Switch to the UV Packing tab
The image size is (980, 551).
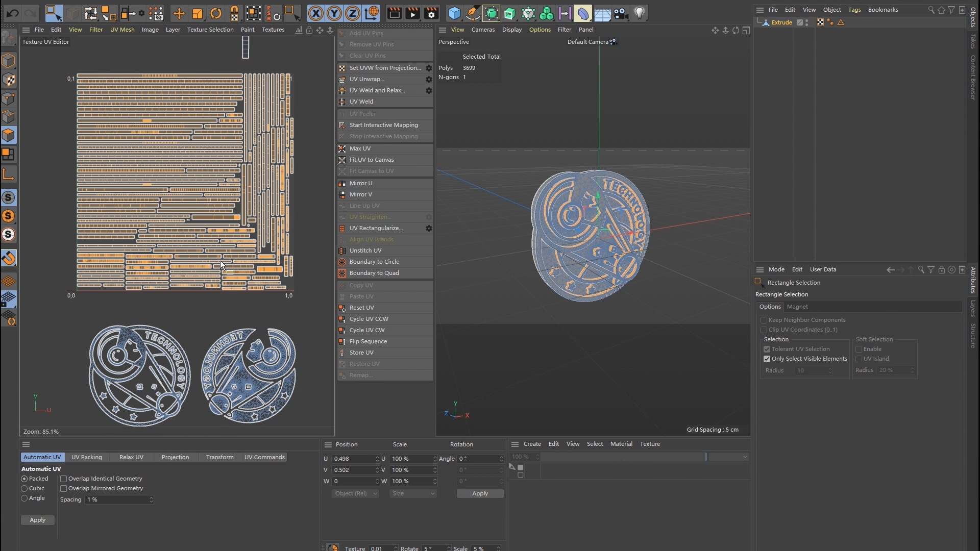click(87, 458)
